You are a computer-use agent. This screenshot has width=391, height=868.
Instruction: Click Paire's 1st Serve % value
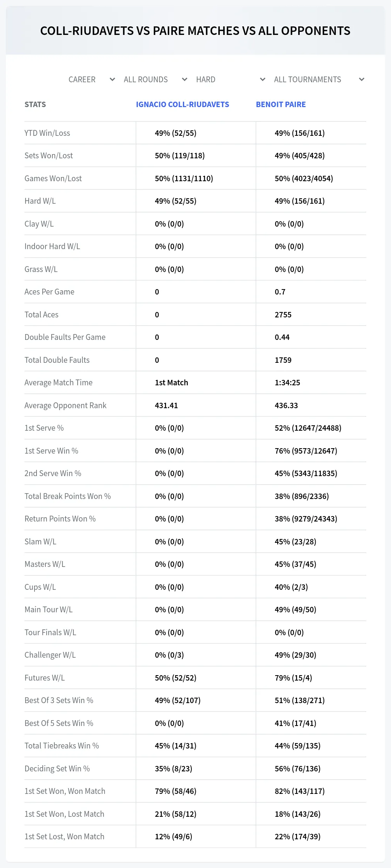[308, 428]
